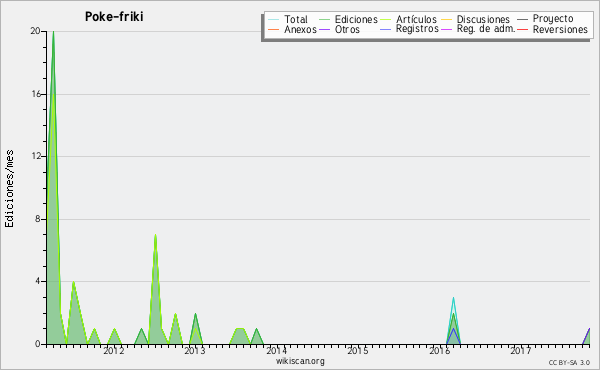The image size is (600, 370).
Task: Click the 20-edit peak in 2011
Action: click(x=54, y=32)
